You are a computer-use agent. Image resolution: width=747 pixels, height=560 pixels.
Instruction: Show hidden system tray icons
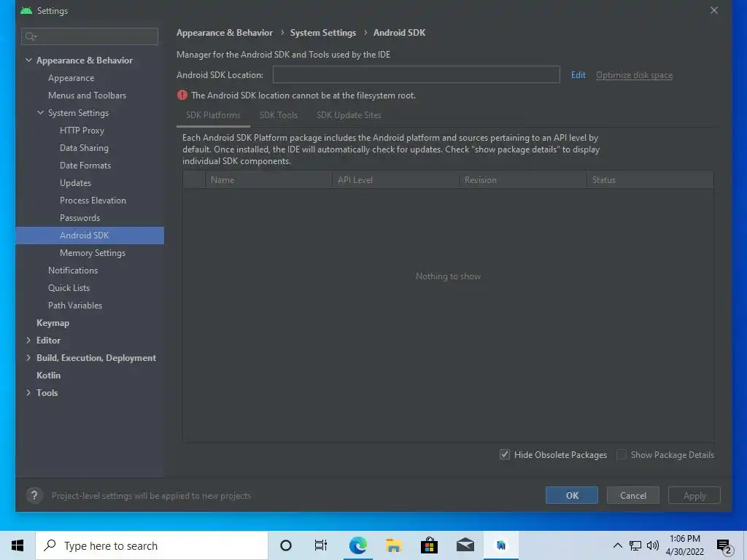coord(617,545)
